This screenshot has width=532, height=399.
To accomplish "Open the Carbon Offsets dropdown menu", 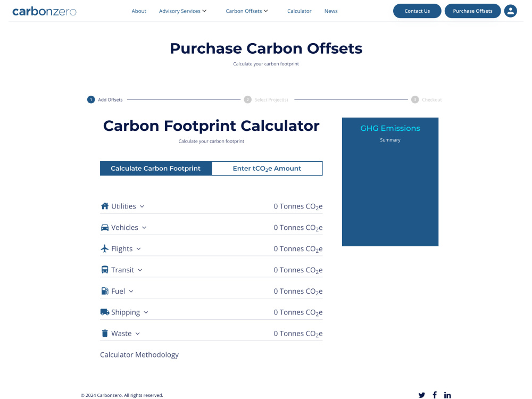I will (x=247, y=11).
